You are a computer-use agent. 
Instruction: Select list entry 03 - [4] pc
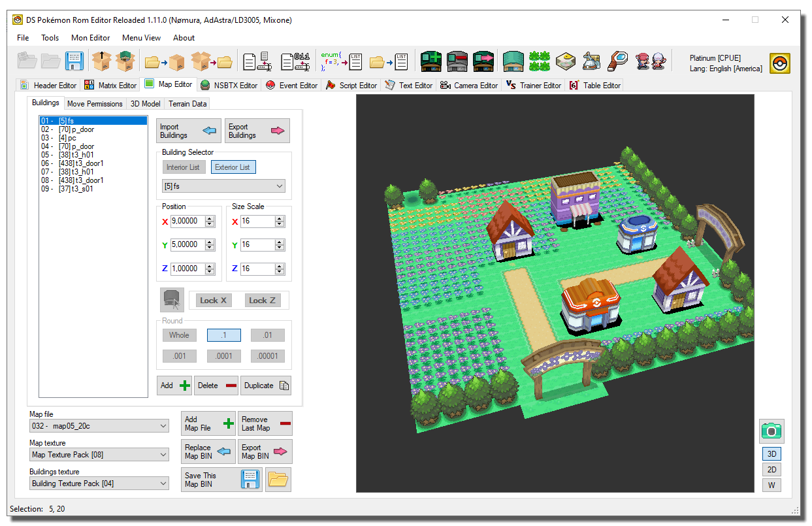pos(93,138)
